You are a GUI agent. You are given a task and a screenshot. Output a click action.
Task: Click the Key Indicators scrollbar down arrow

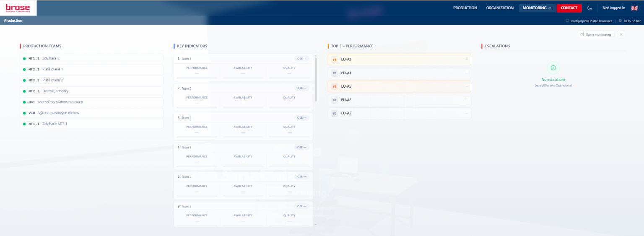click(316, 225)
